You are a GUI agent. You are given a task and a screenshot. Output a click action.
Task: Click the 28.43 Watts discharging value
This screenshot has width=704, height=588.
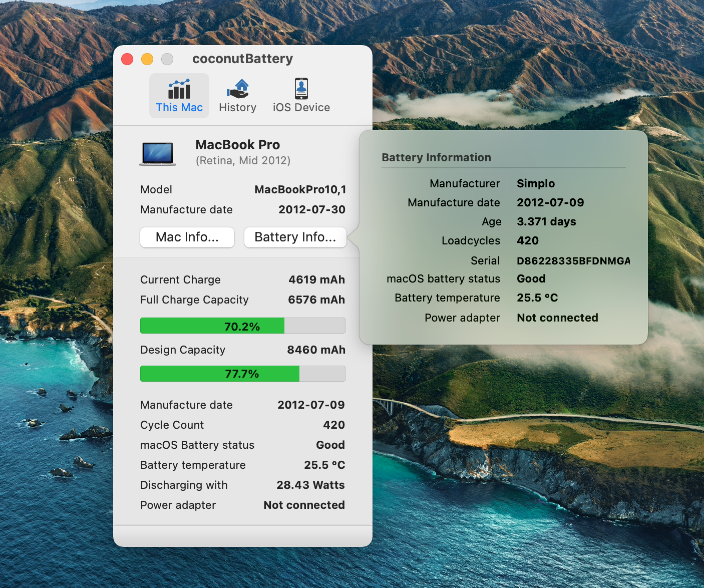point(310,485)
